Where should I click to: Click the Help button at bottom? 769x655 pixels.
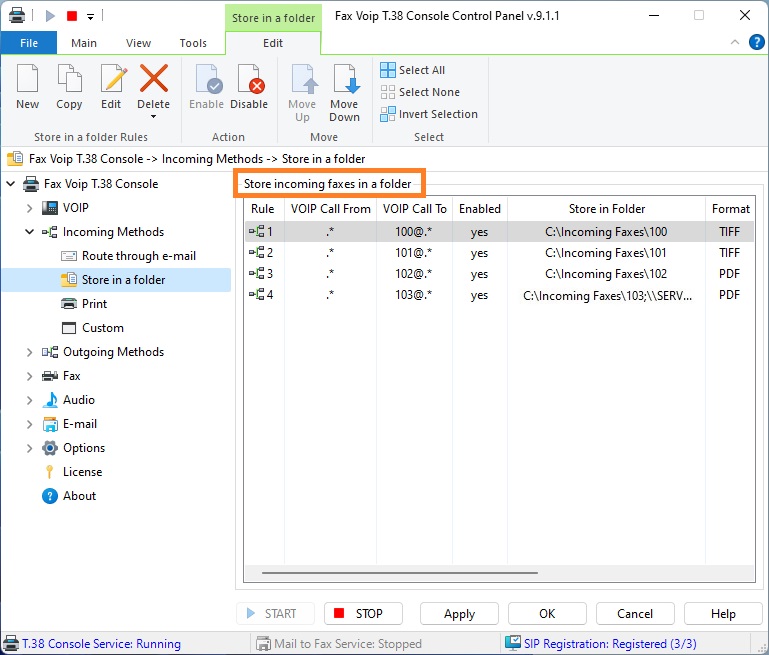pos(723,614)
